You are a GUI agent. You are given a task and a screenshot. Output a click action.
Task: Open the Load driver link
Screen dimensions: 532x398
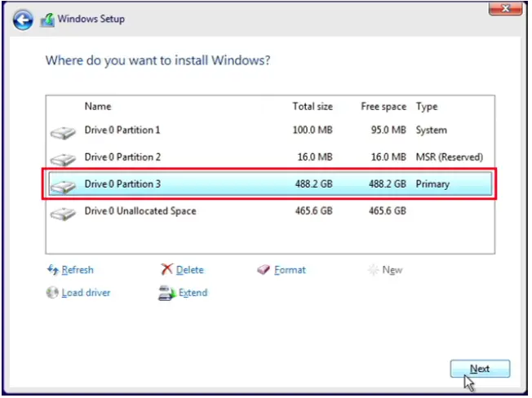pos(86,293)
